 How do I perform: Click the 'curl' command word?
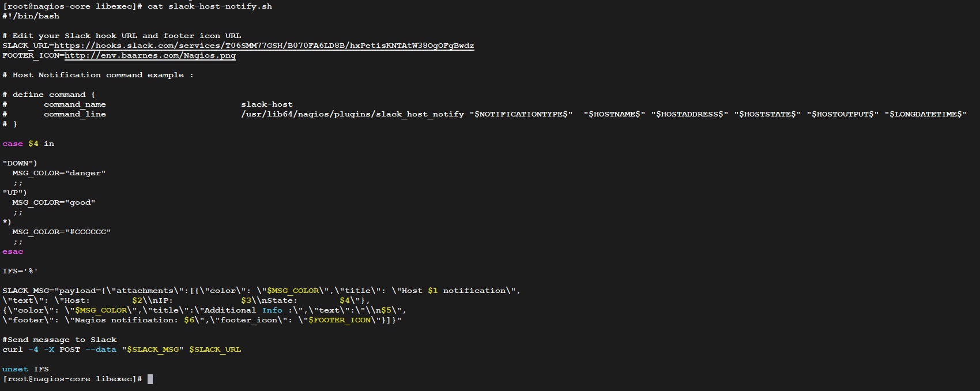pyautogui.click(x=13, y=349)
